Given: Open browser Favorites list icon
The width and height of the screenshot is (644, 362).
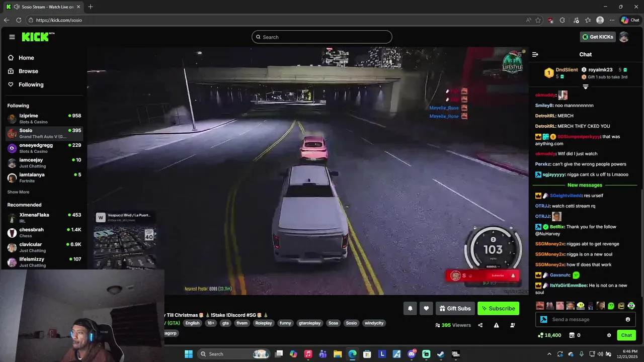Looking at the screenshot, I should pyautogui.click(x=588, y=20).
